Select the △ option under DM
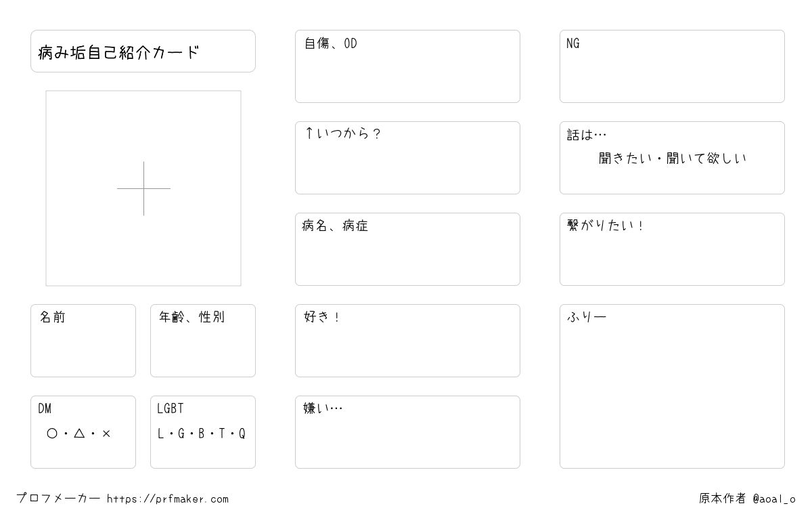 click(79, 433)
